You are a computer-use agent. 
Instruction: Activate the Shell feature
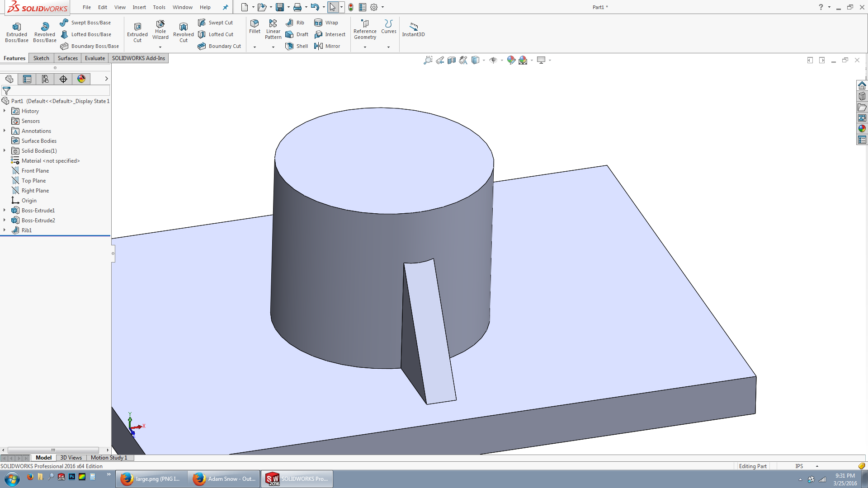click(x=296, y=46)
